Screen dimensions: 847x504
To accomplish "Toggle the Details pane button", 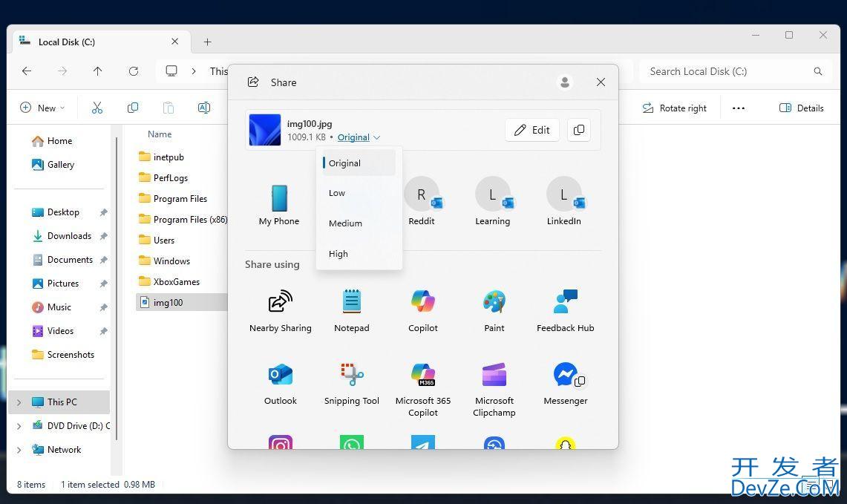I will click(802, 108).
